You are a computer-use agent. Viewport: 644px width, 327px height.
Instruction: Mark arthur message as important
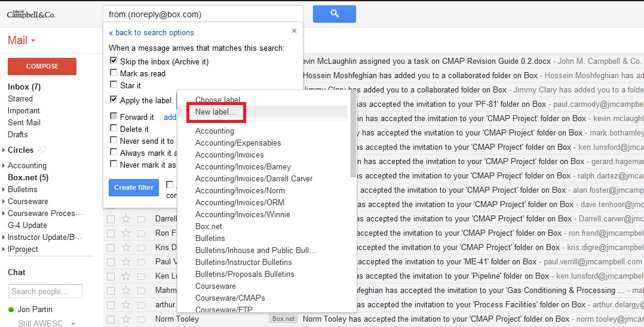tap(141, 306)
